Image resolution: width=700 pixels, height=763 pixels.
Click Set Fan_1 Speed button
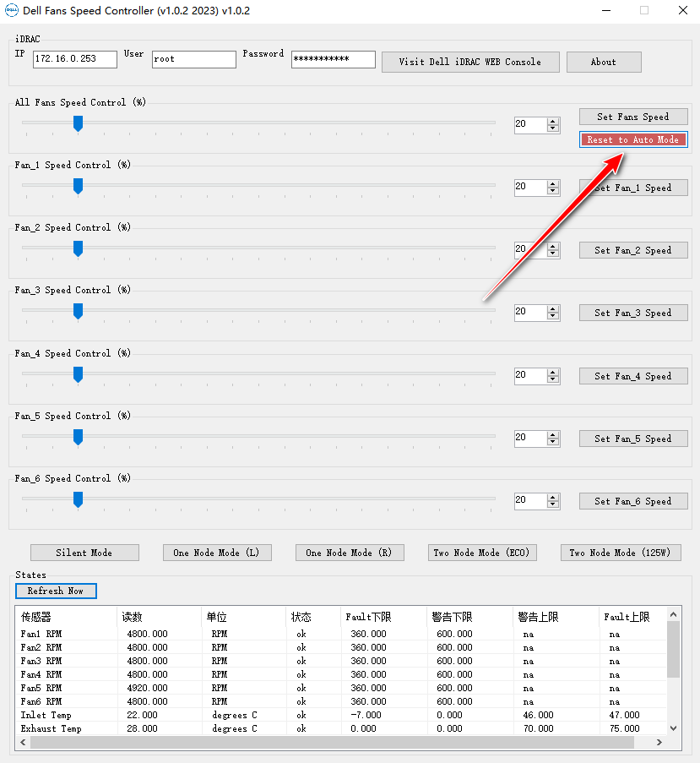point(633,188)
